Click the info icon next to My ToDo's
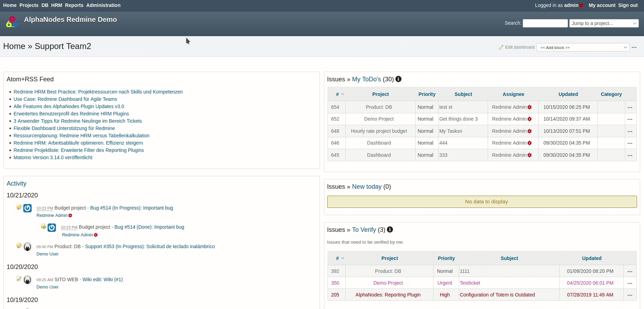 click(398, 79)
